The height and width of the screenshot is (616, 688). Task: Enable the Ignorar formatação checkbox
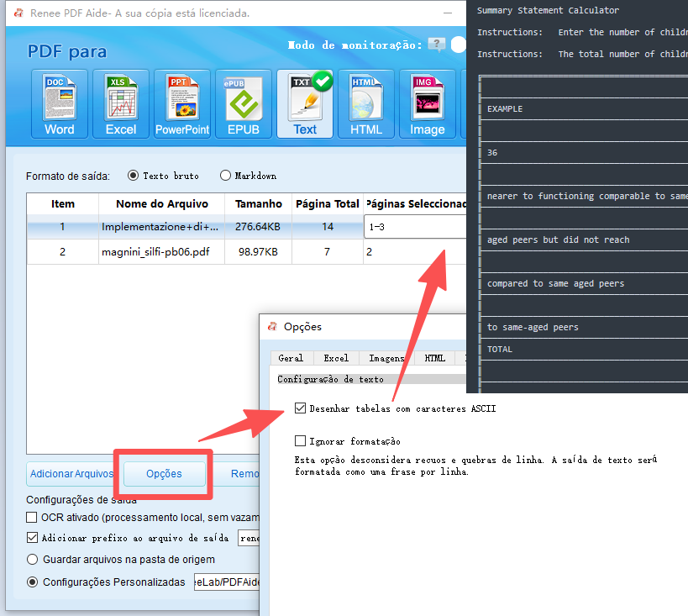(x=299, y=441)
